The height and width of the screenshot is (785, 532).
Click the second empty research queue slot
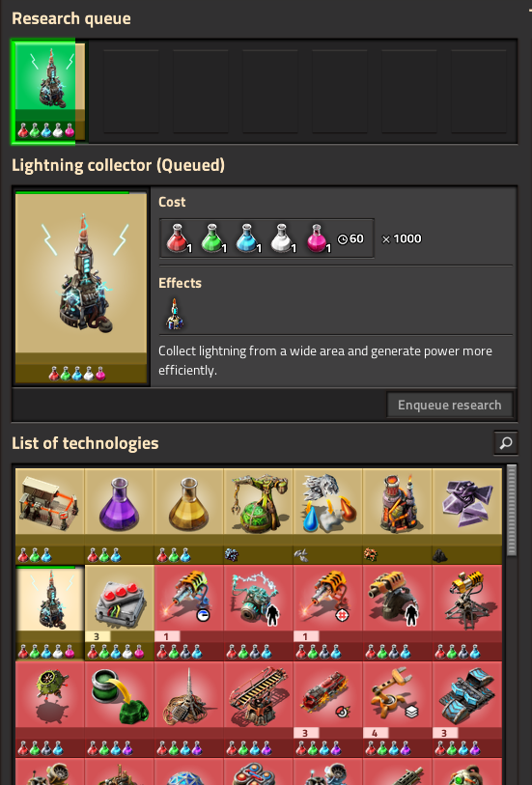point(200,91)
